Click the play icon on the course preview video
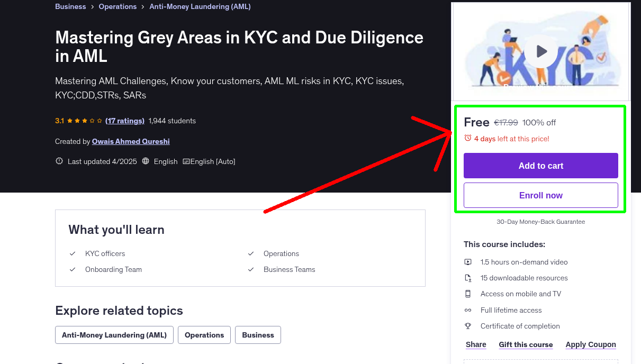The width and height of the screenshot is (641, 364). point(540,51)
